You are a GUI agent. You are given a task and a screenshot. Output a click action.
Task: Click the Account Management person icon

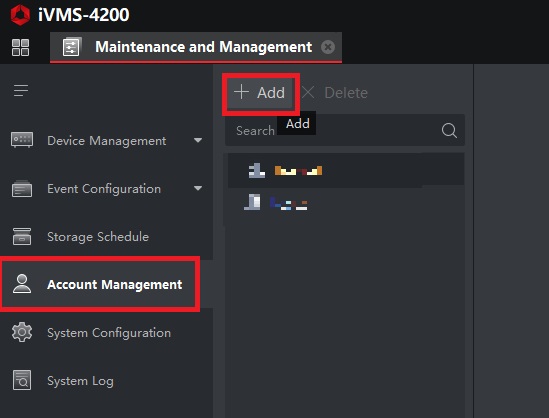click(x=22, y=284)
